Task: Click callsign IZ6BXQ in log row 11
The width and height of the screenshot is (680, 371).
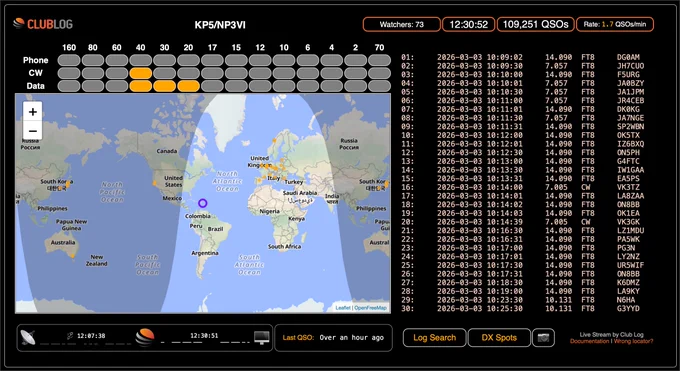Action: click(x=631, y=144)
